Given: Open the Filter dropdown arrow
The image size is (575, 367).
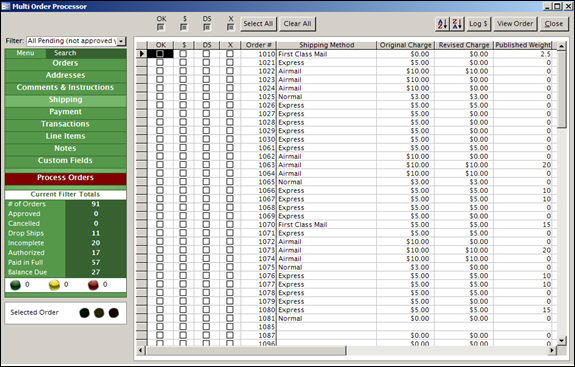Looking at the screenshot, I should tap(121, 41).
